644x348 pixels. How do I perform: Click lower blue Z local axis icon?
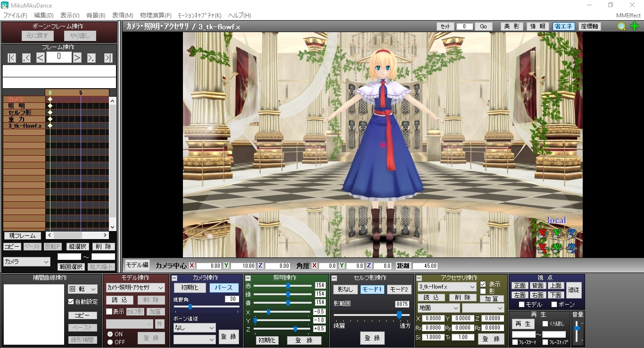[571, 248]
